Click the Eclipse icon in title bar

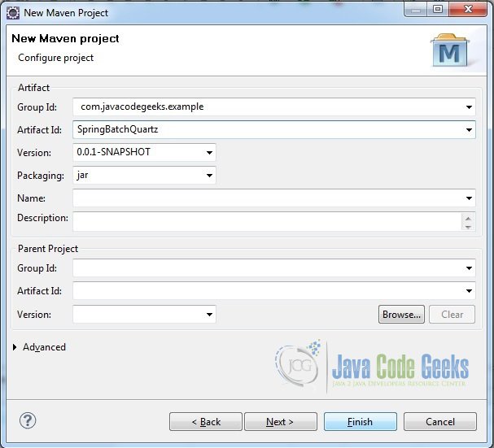tap(13, 13)
